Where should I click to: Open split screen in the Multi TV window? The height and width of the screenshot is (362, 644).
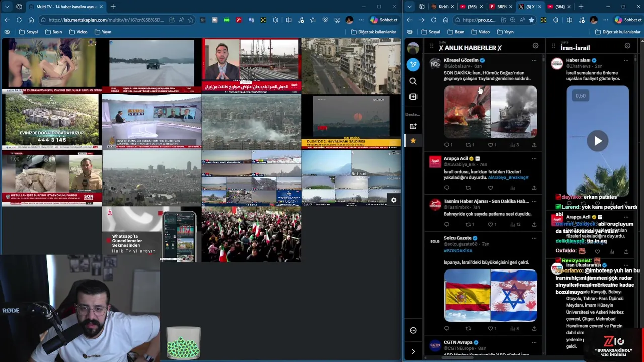288,20
